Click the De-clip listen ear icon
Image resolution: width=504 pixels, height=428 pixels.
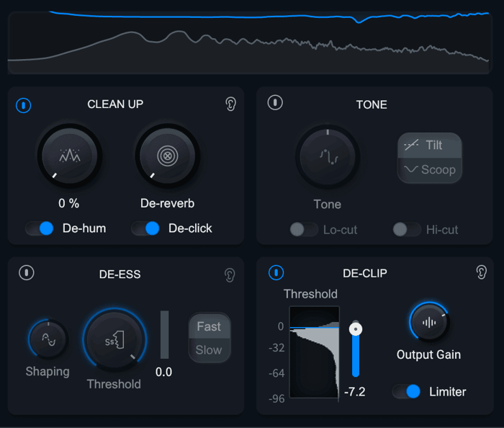coord(481,272)
